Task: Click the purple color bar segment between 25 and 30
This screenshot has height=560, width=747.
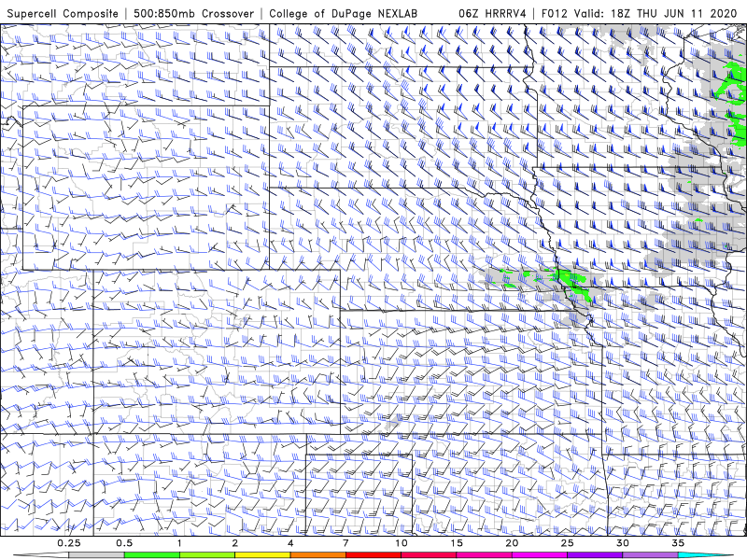Action: [x=595, y=555]
